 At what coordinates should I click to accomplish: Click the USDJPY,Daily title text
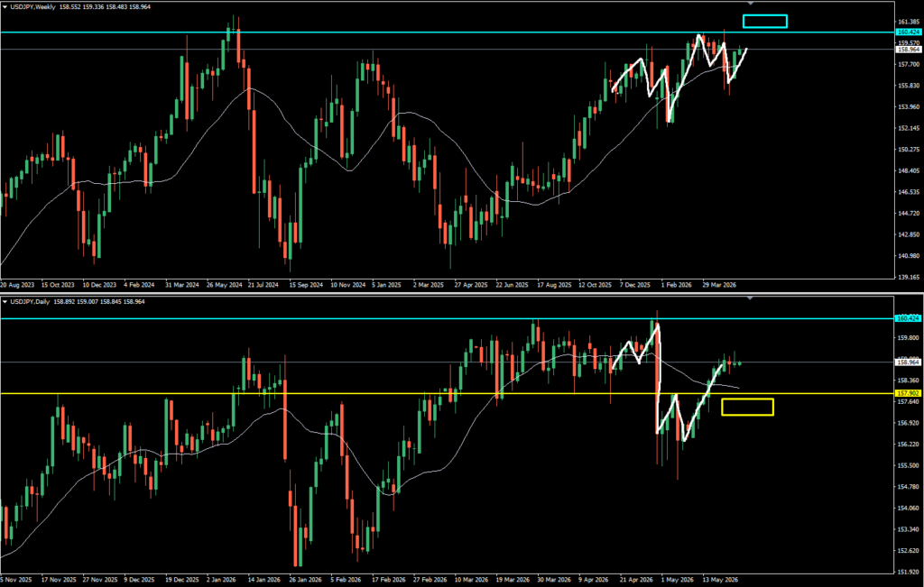point(28,301)
